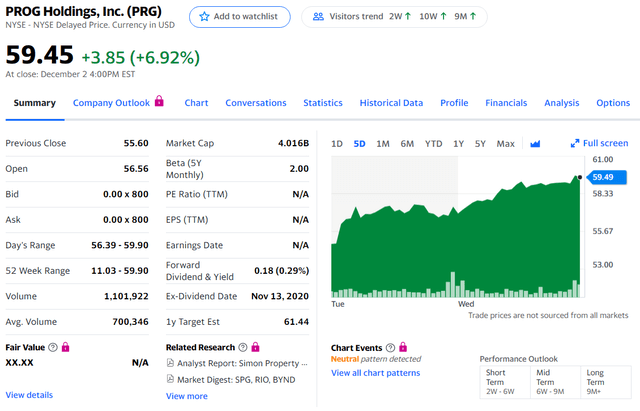This screenshot has width=640, height=411.
Task: Click the lock icon beside Company Outlook
Action: [159, 101]
